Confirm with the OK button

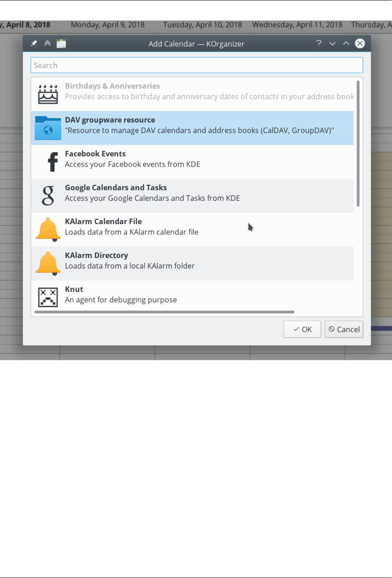302,329
